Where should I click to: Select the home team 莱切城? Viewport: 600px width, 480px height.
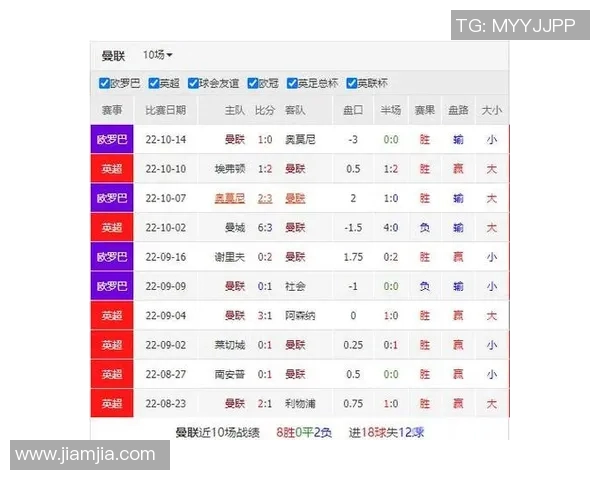coord(230,345)
